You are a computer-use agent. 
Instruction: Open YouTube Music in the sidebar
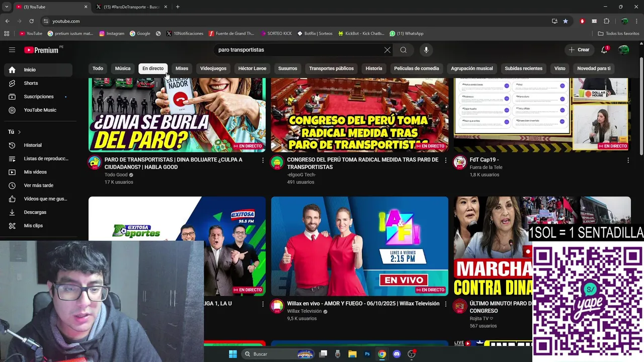point(38,110)
